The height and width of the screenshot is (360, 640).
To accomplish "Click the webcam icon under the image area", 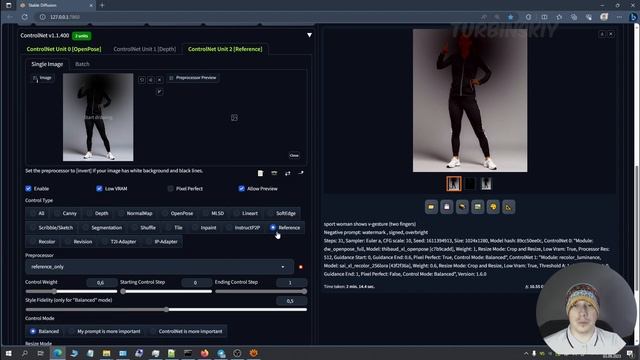I will pos(274,173).
